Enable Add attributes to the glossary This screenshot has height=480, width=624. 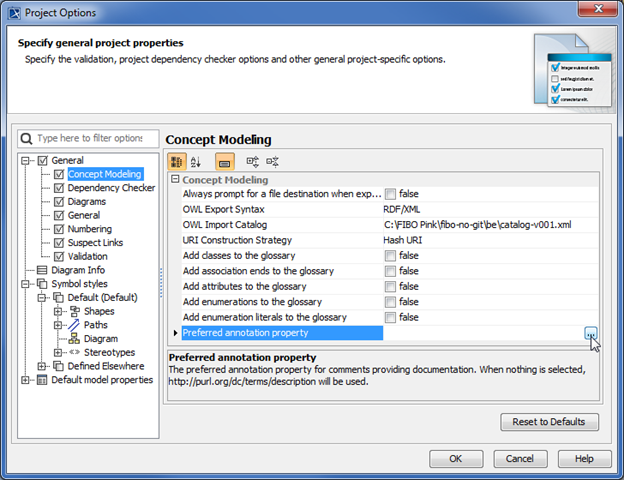coord(390,287)
